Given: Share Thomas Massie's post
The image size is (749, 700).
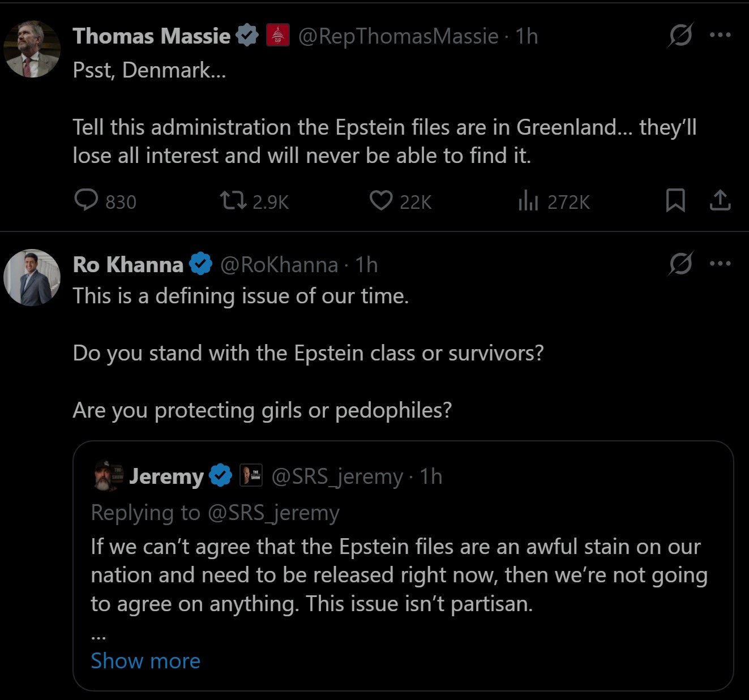Looking at the screenshot, I should coord(720,200).
